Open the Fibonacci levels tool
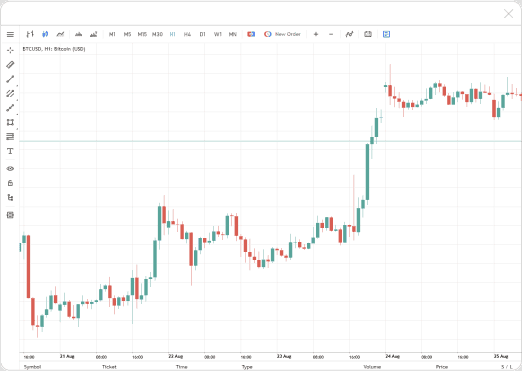The width and height of the screenshot is (522, 371). 10,137
